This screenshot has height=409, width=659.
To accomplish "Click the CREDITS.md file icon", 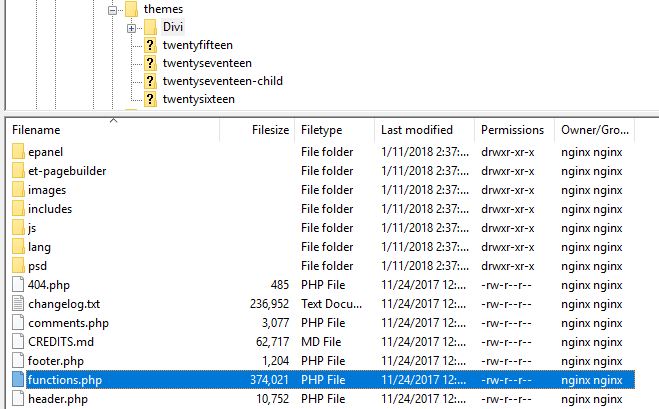I will point(19,342).
